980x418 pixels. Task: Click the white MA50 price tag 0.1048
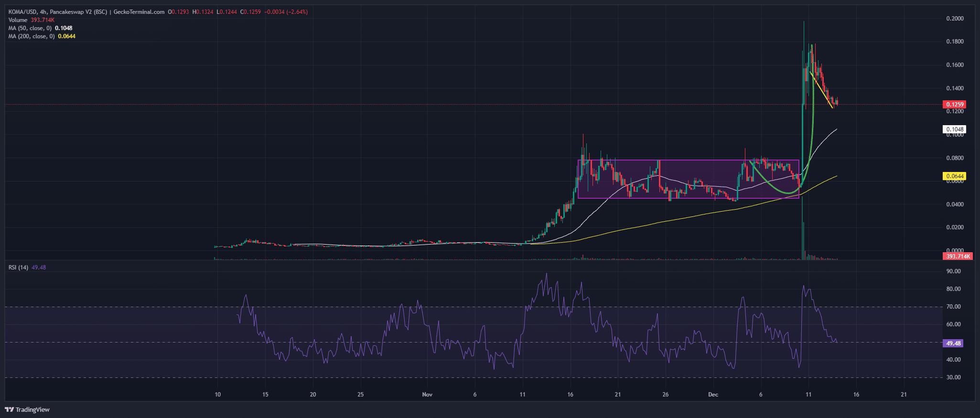pyautogui.click(x=954, y=129)
